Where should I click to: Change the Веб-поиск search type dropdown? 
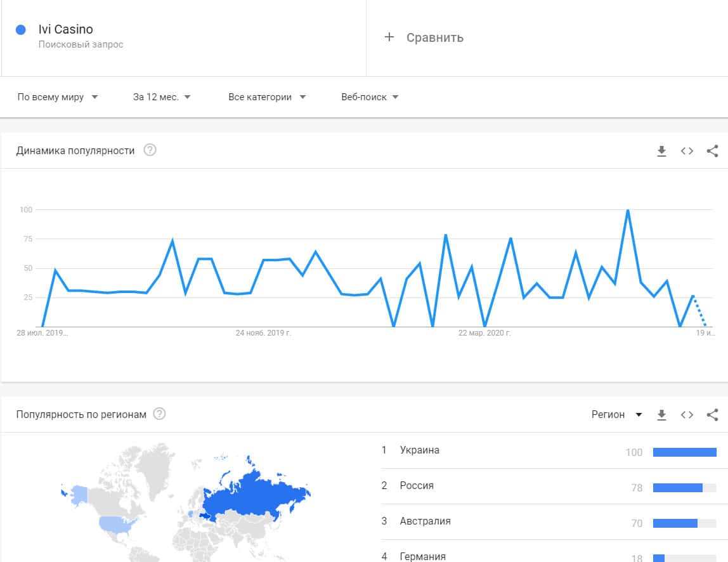pos(370,97)
